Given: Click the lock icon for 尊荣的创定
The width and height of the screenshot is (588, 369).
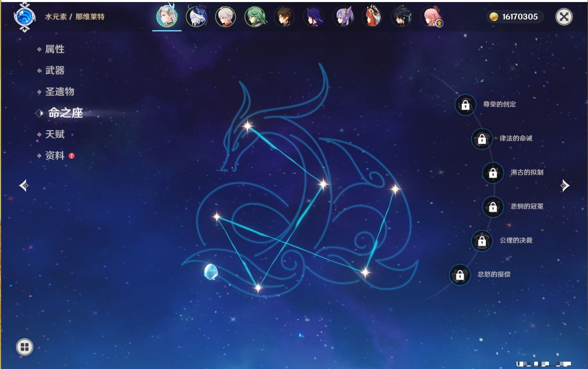Looking at the screenshot, I should coord(465,105).
